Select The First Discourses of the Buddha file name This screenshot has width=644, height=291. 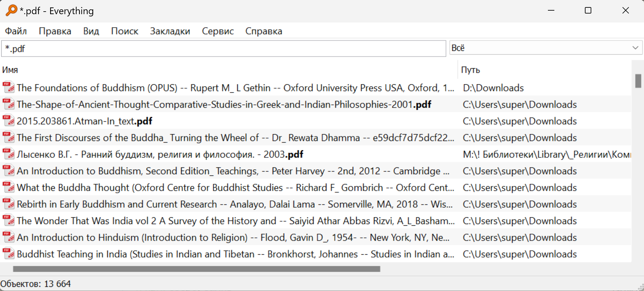click(236, 138)
